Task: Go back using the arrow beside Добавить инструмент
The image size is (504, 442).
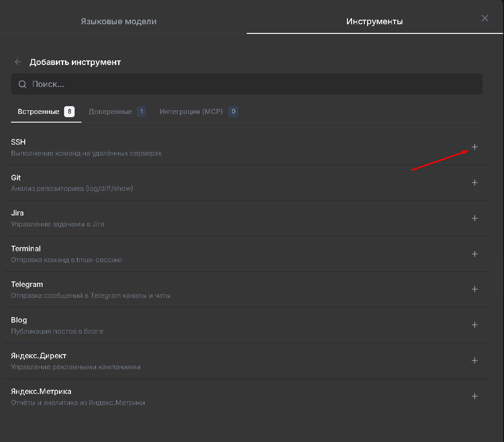Action: pyautogui.click(x=18, y=62)
